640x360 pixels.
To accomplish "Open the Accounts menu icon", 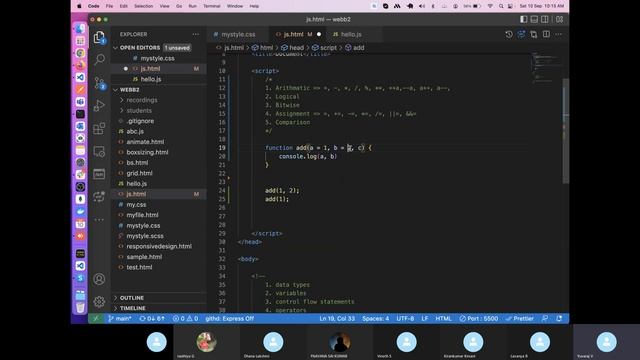I will tap(99, 279).
